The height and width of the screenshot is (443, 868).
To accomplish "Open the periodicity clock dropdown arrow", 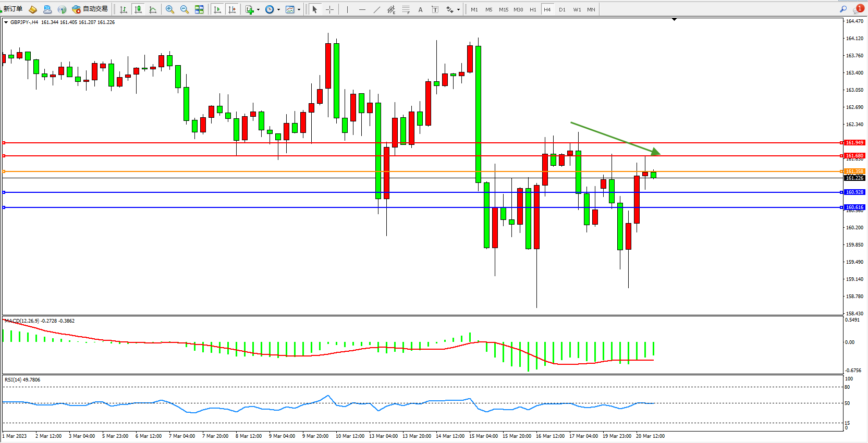I will click(x=278, y=9).
